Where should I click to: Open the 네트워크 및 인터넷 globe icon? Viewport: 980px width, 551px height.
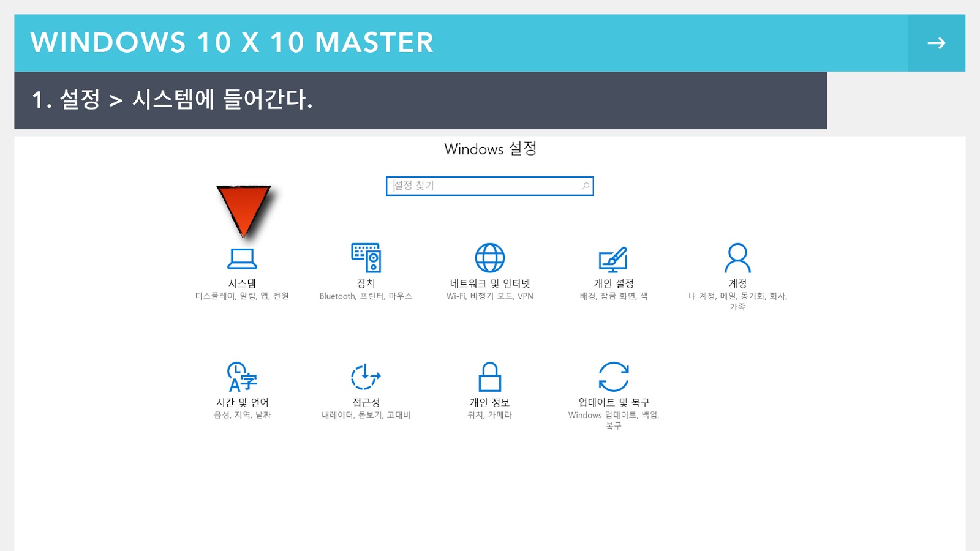click(x=490, y=258)
